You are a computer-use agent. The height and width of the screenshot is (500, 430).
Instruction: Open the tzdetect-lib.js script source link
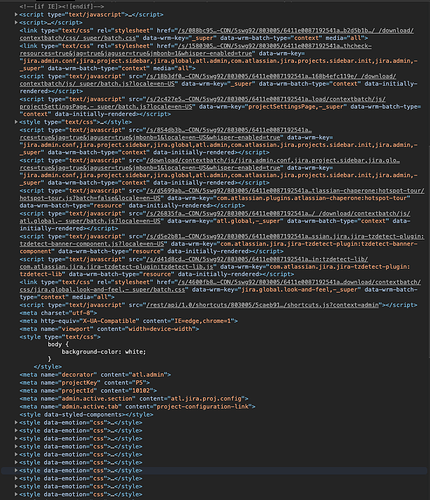pos(194,263)
